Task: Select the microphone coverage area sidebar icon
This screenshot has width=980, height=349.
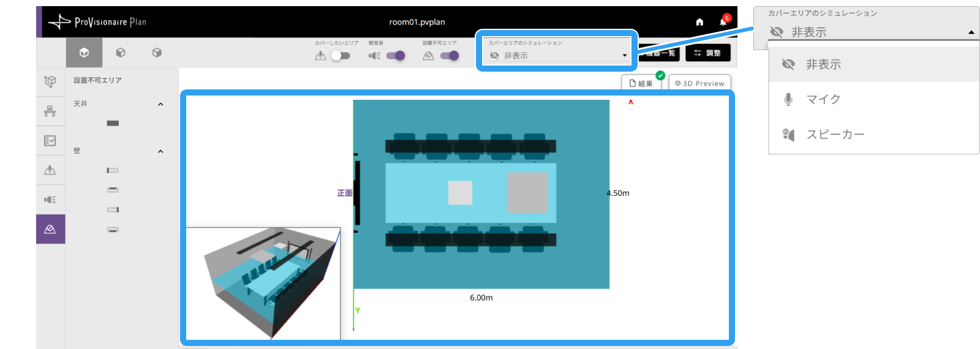Action: coord(50,170)
